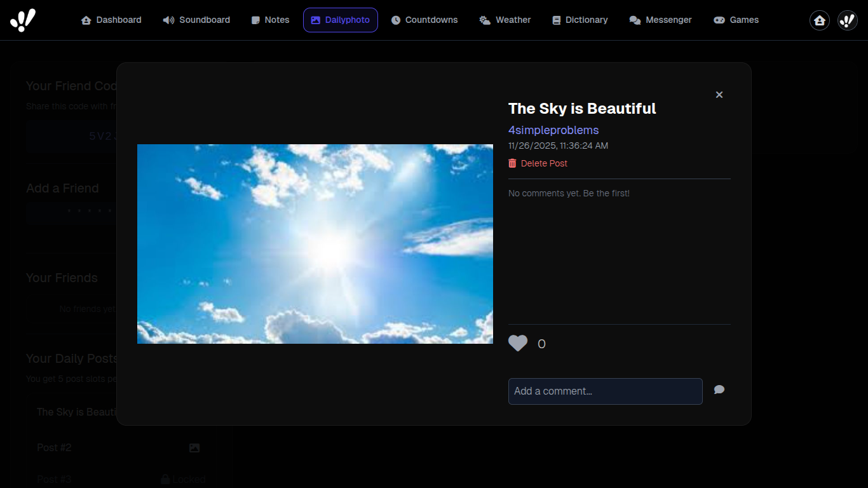Toggle the heart to like the post
The height and width of the screenshot is (488, 868).
(518, 343)
